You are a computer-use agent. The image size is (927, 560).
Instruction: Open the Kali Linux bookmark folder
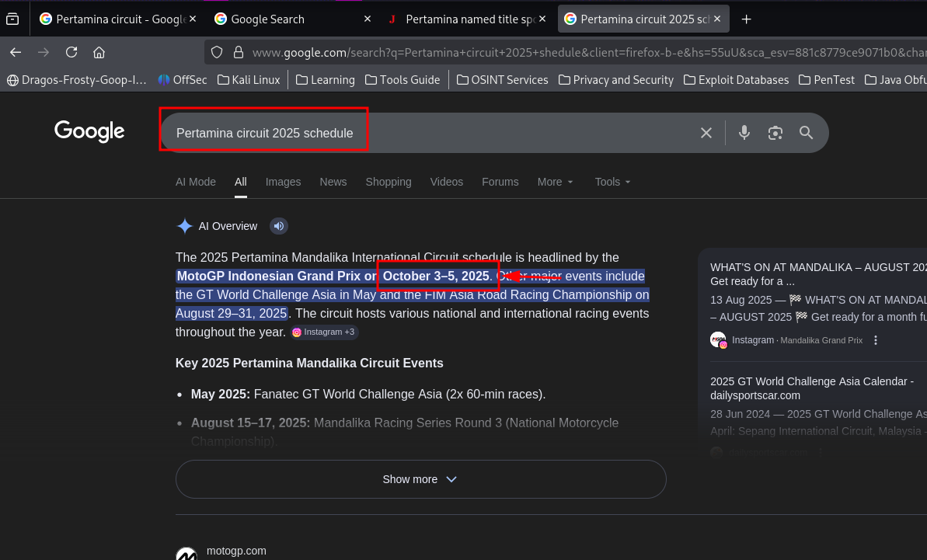[249, 79]
